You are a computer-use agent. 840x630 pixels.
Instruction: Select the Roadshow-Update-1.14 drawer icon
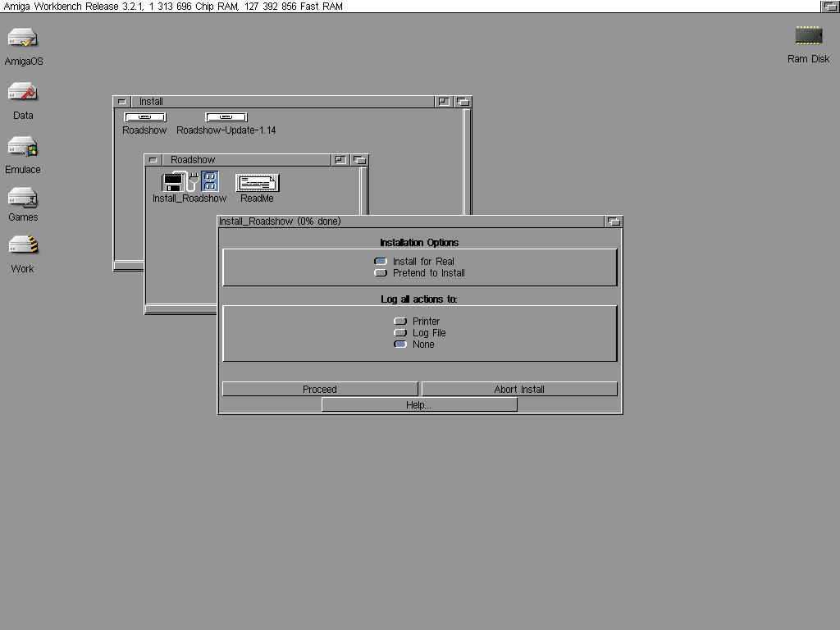click(226, 117)
